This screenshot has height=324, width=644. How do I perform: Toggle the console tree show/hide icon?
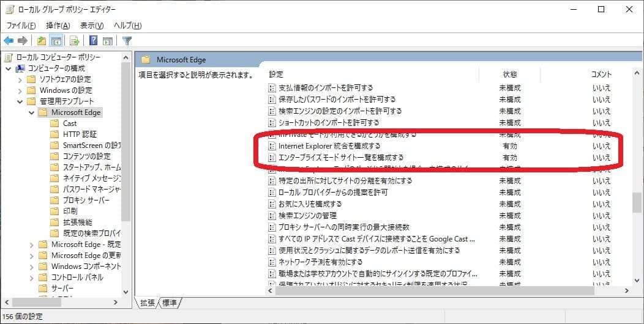(56, 40)
